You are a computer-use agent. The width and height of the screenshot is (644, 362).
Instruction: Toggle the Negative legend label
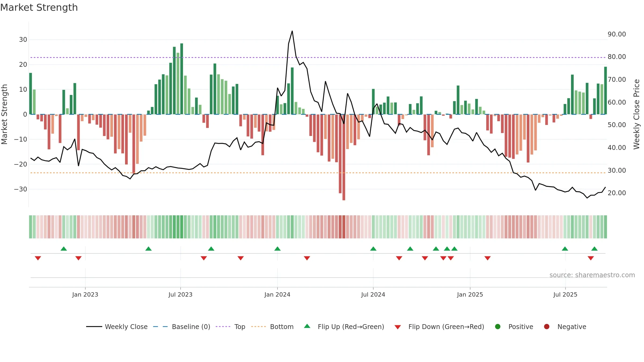572,327
